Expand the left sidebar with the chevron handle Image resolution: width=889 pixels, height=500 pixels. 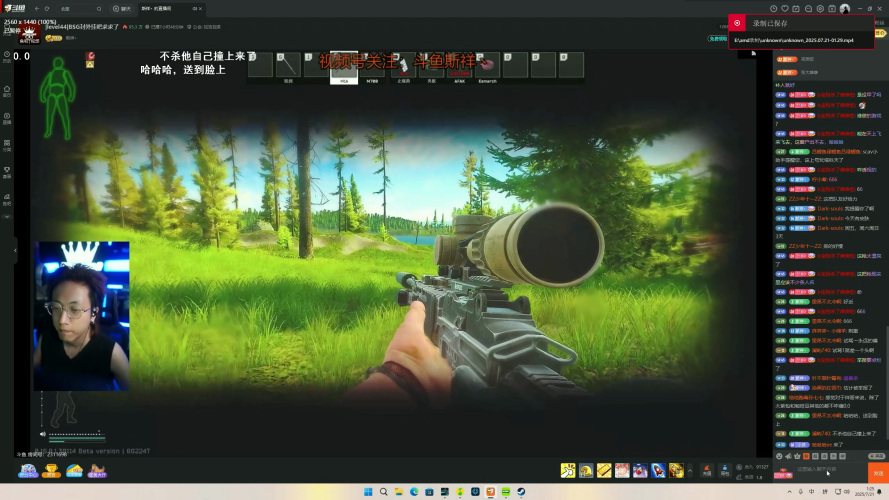(x=15, y=250)
